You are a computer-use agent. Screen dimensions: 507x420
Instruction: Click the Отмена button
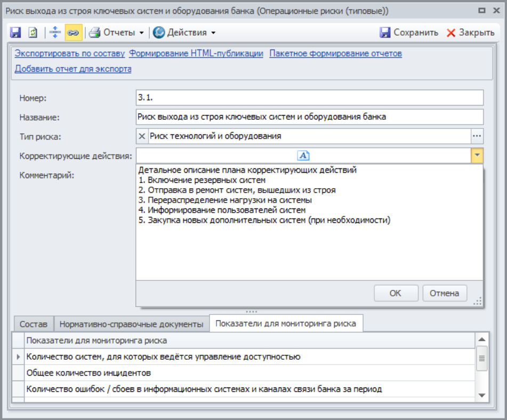pos(445,293)
